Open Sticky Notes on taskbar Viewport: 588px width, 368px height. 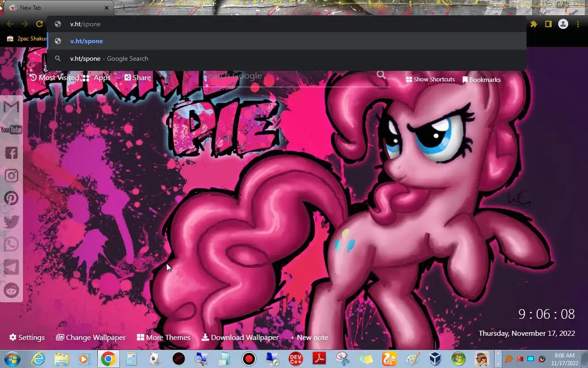coord(366,359)
